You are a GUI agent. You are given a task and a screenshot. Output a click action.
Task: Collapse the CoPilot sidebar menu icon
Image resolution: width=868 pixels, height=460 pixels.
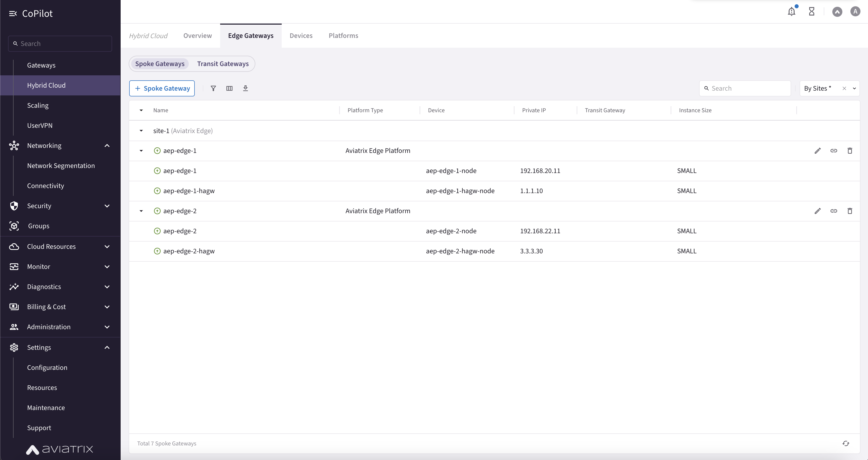[x=13, y=14]
